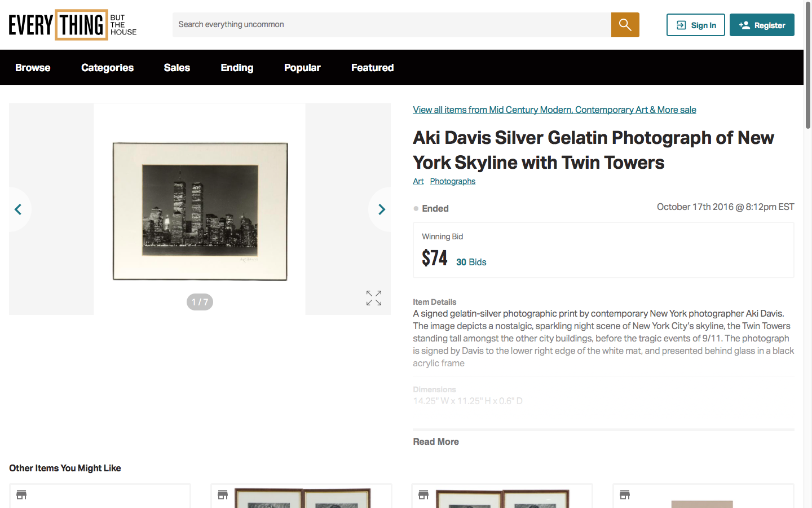Open the Categories menu
This screenshot has height=508, width=812.
point(107,68)
